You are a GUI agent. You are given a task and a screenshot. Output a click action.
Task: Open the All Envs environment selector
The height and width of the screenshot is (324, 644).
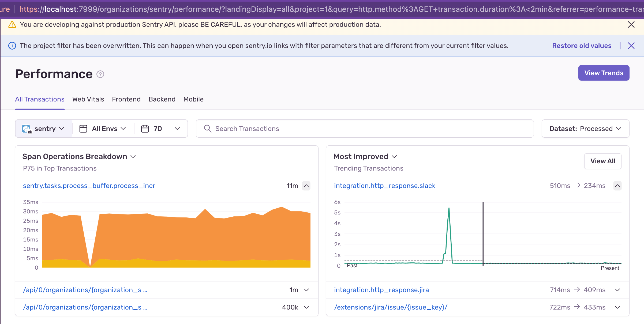103,129
